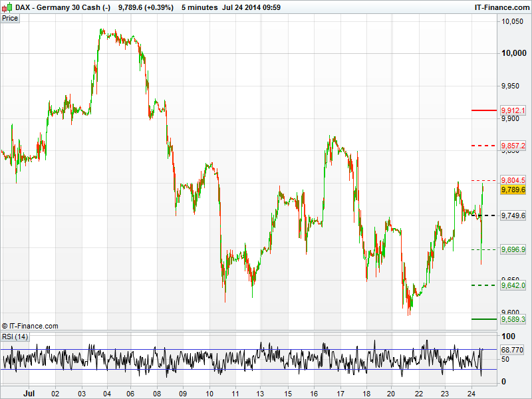
Task: Click the dashed red 9,857.2 level label
Action: 513,146
